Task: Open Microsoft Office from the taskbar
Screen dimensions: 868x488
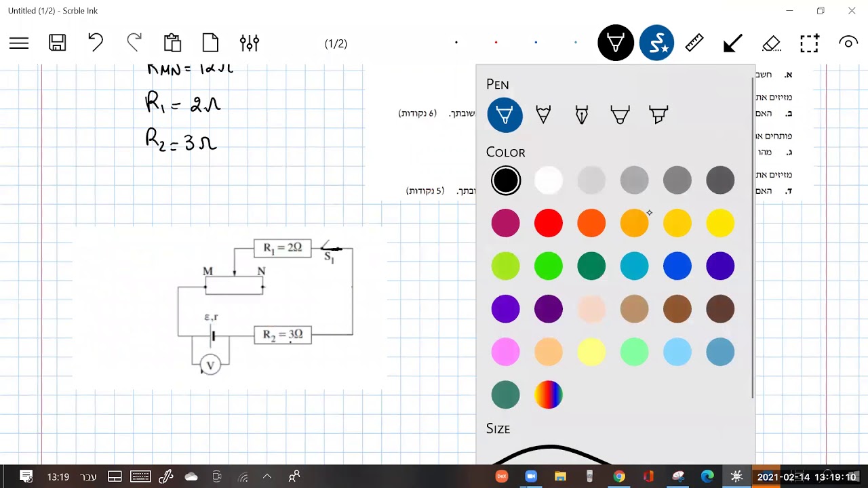Action: (648, 476)
